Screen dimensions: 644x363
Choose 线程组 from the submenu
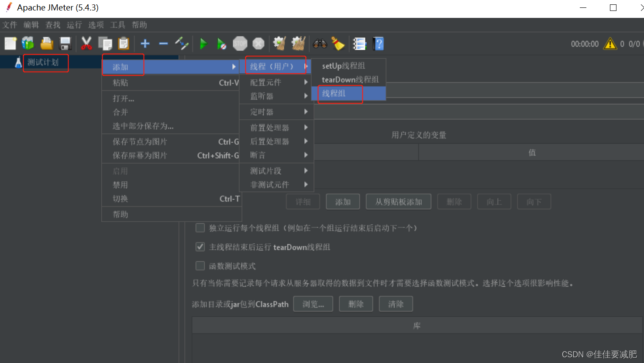click(348, 93)
